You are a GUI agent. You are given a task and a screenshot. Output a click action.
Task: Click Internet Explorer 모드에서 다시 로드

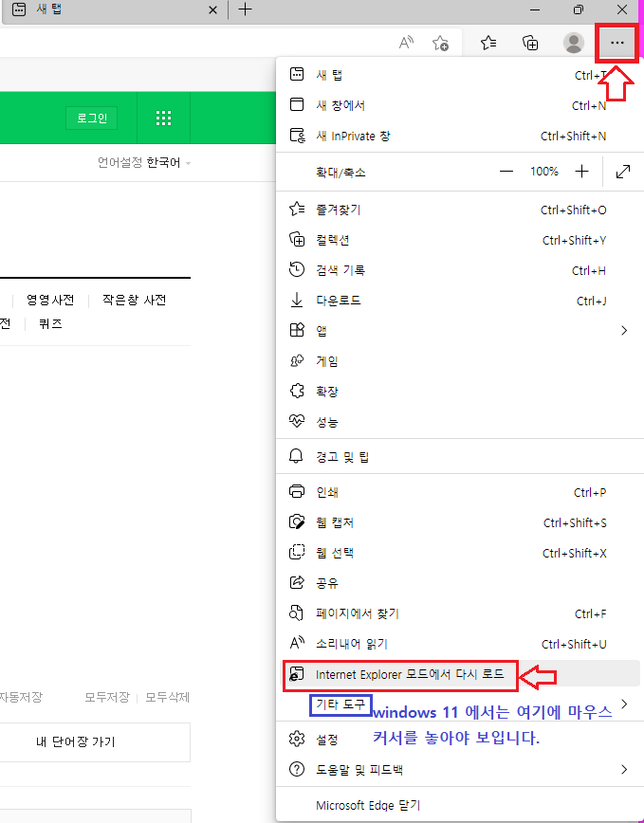point(458,674)
